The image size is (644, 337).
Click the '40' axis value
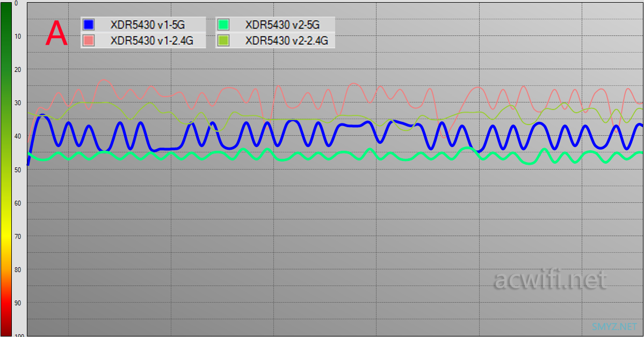click(18, 136)
